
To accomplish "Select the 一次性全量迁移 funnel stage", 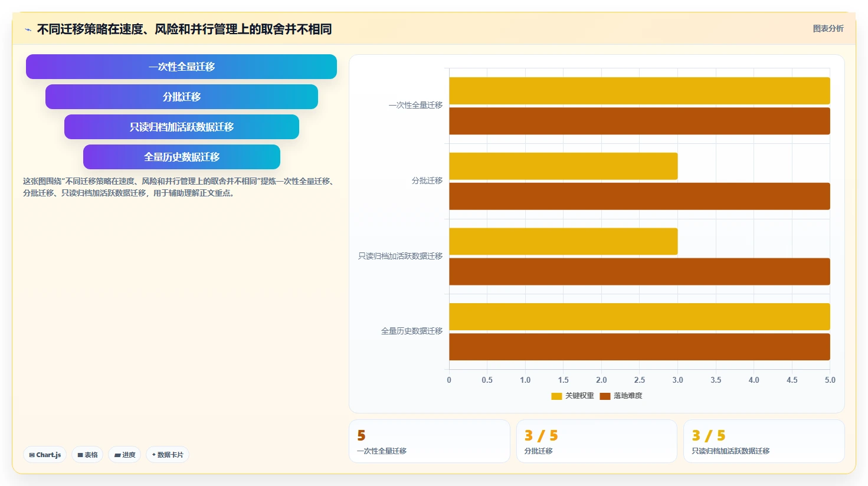I will coord(181,67).
